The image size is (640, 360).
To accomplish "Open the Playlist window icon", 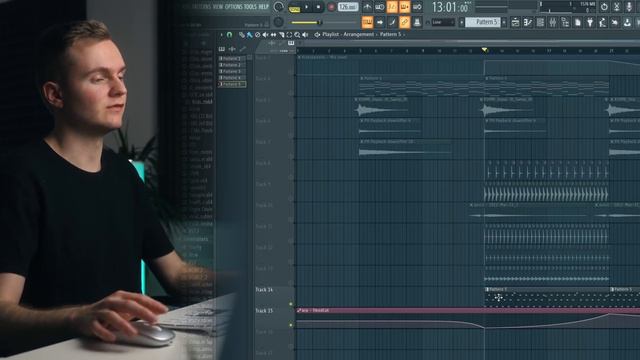I will click(515, 22).
